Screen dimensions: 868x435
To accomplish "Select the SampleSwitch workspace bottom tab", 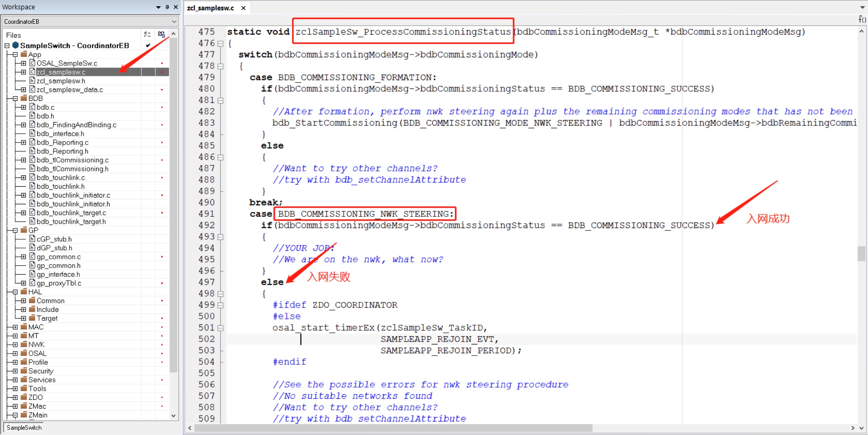I will 24,428.
